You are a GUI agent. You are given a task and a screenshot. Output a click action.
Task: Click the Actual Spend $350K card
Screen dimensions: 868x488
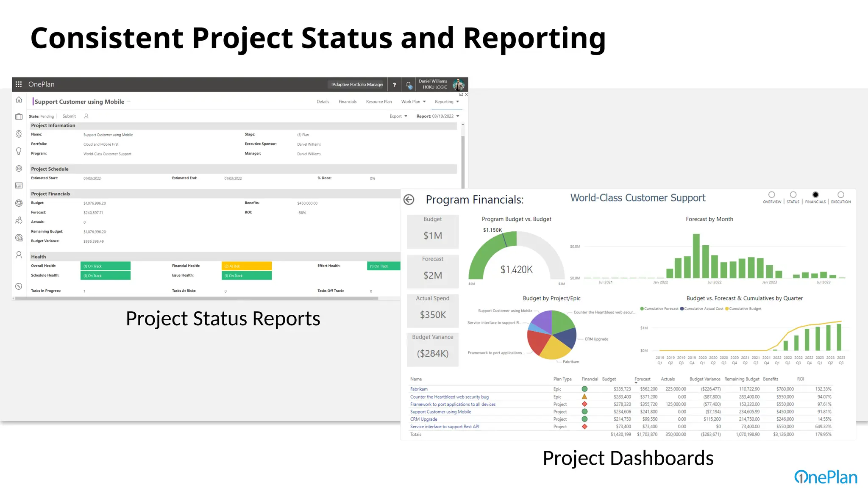pyautogui.click(x=433, y=311)
